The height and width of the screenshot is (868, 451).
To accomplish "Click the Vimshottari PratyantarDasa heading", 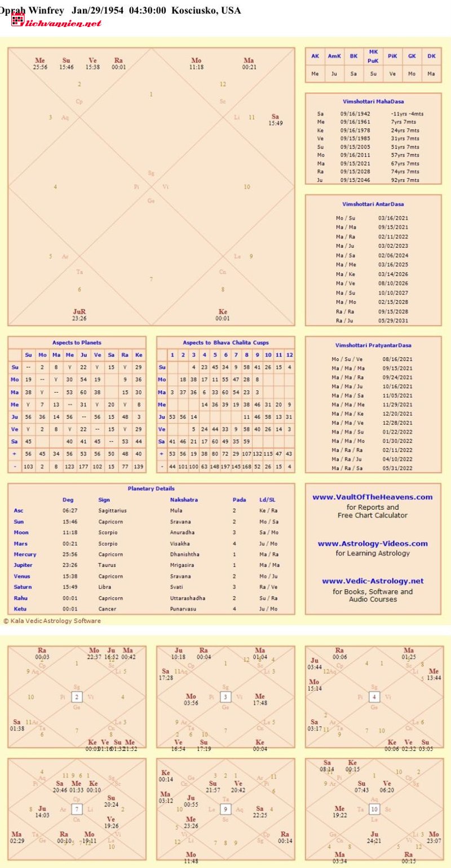I will 373,345.
